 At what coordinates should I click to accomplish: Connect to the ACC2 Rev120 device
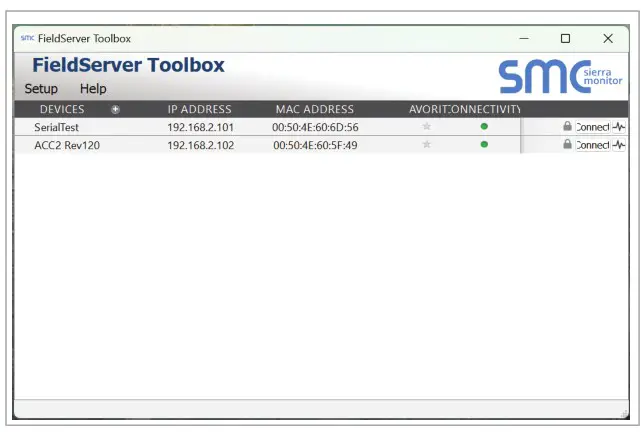593,145
